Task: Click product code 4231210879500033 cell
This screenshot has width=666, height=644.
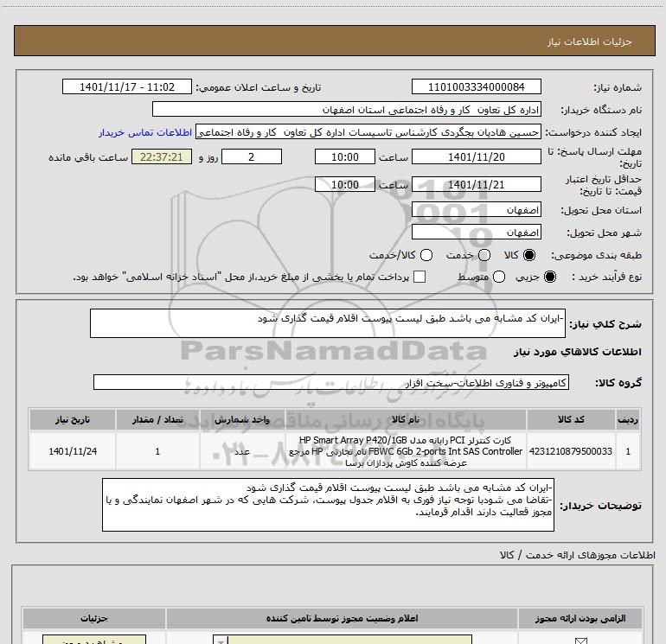Action: pyautogui.click(x=571, y=451)
